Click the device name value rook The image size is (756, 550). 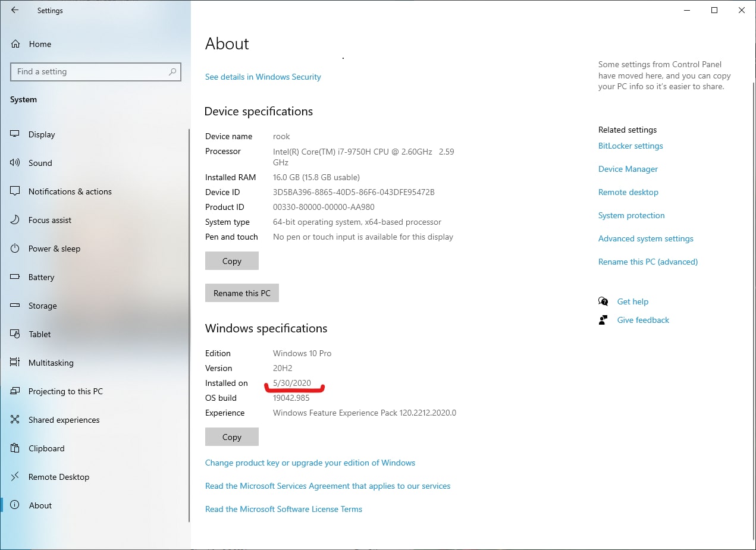(x=281, y=136)
